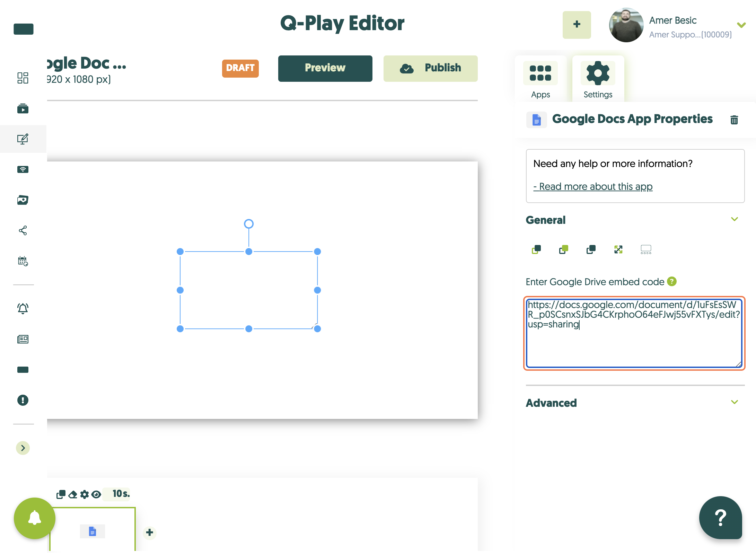Switch to the Apps tab
This screenshot has height=553, width=756.
point(540,80)
